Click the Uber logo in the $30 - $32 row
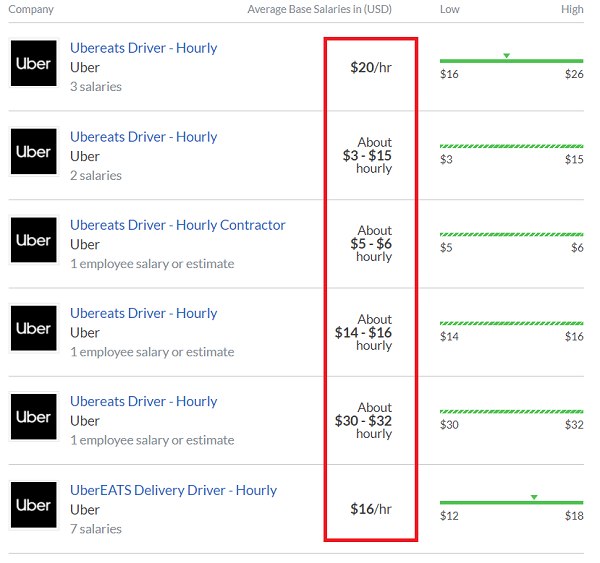Viewport: 600px width, 563px height. tap(34, 417)
